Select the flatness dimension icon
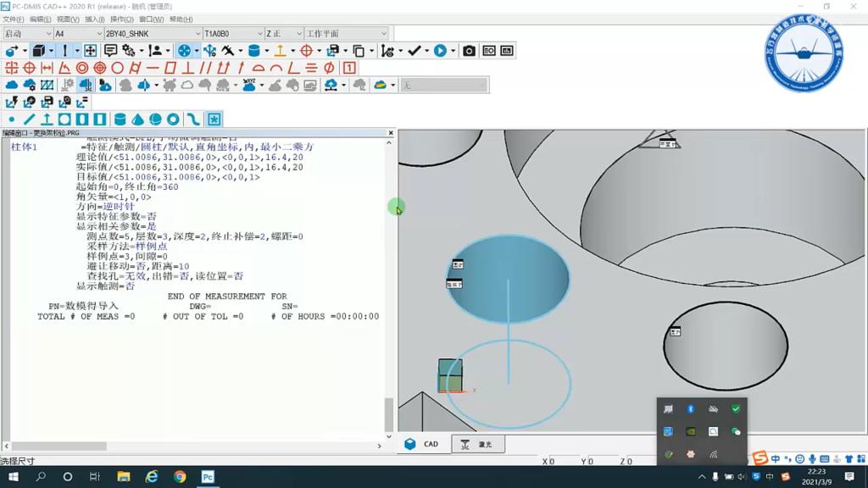This screenshot has width=868, height=488. pyautogui.click(x=170, y=68)
